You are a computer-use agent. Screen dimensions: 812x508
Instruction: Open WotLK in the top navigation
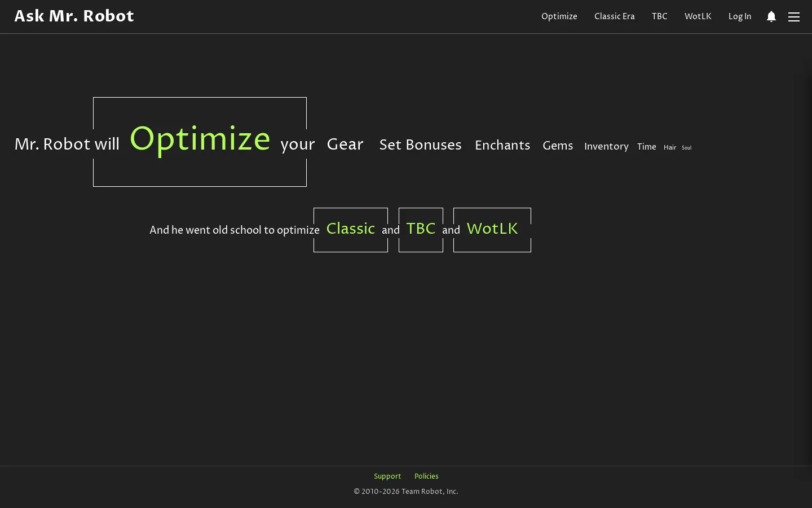pos(698,16)
